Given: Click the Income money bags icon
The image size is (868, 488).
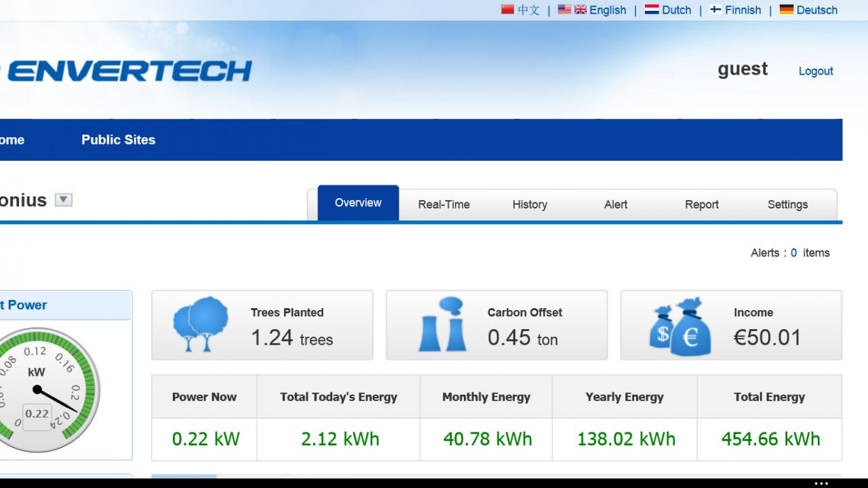Looking at the screenshot, I should [x=680, y=326].
